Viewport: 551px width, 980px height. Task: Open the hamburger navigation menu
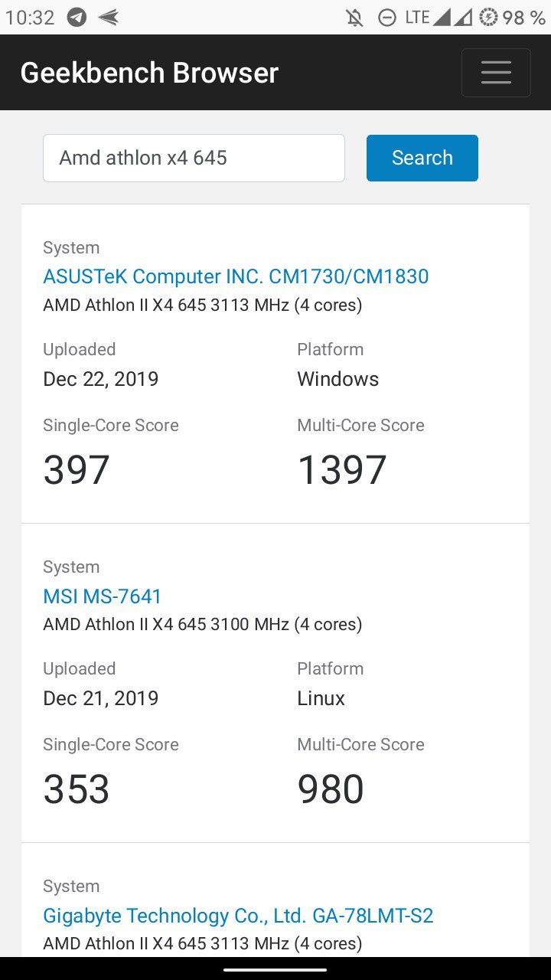point(496,73)
